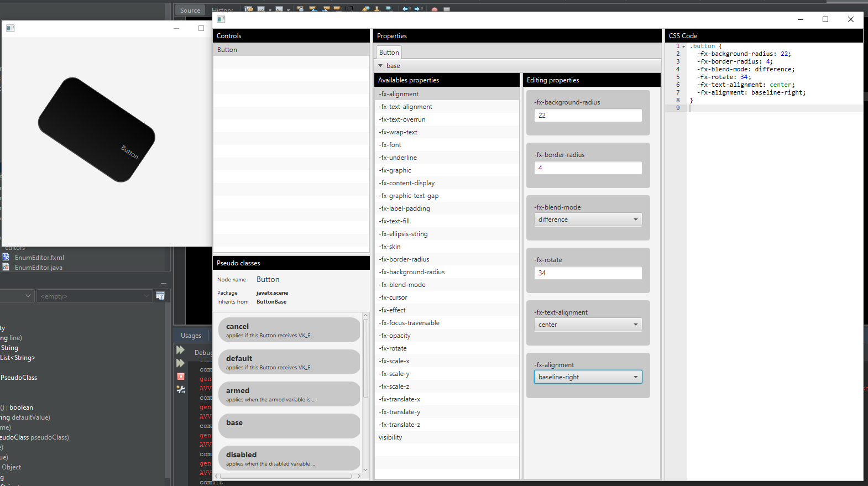
Task: Select the Button tab under Properties
Action: [389, 53]
